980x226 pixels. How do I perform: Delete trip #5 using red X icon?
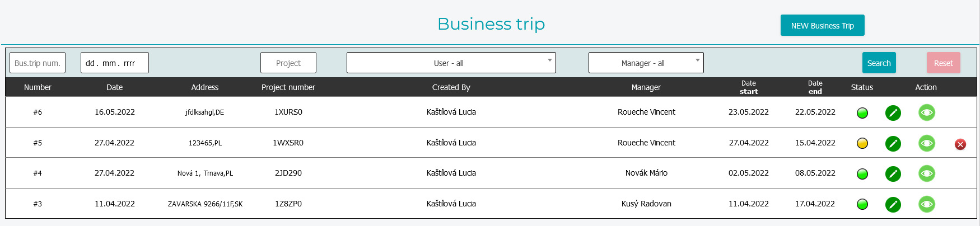(x=960, y=144)
